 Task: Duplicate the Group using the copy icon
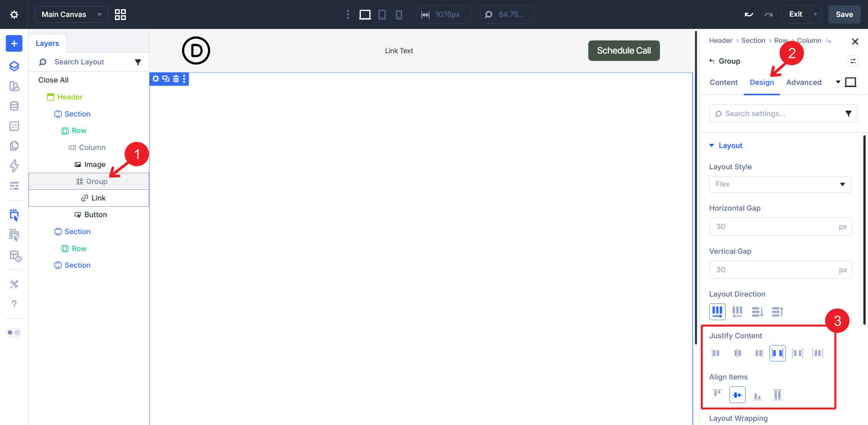166,79
